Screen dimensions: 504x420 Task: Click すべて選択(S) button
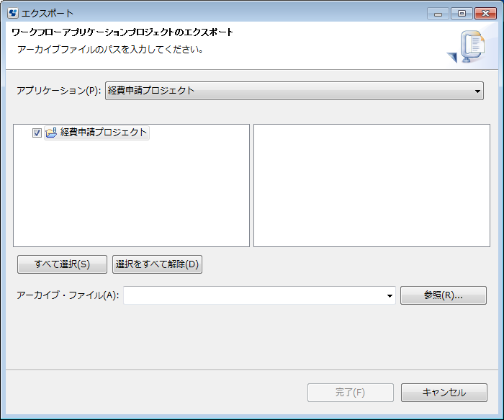[x=62, y=264]
